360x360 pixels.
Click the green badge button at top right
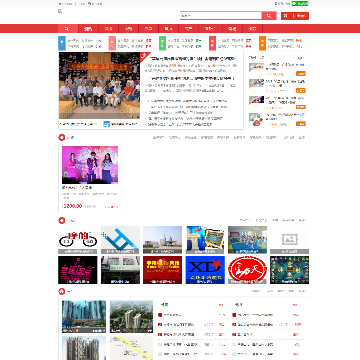(300, 3)
